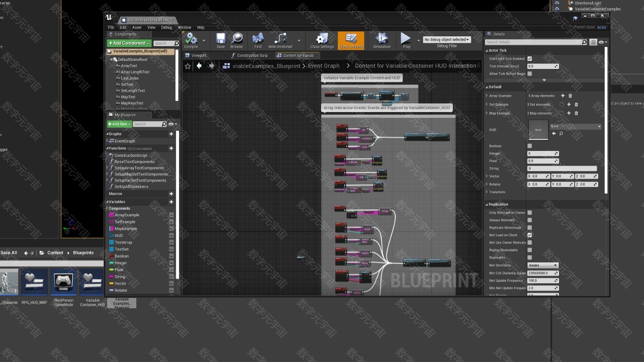Empty the Array Example with trash icon
This screenshot has width=644, height=362.
570,96
